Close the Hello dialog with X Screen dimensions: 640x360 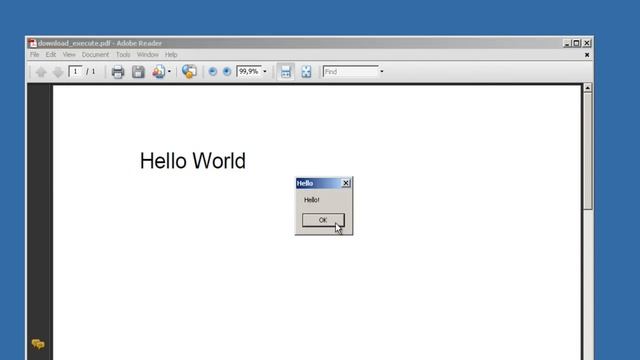pos(346,183)
